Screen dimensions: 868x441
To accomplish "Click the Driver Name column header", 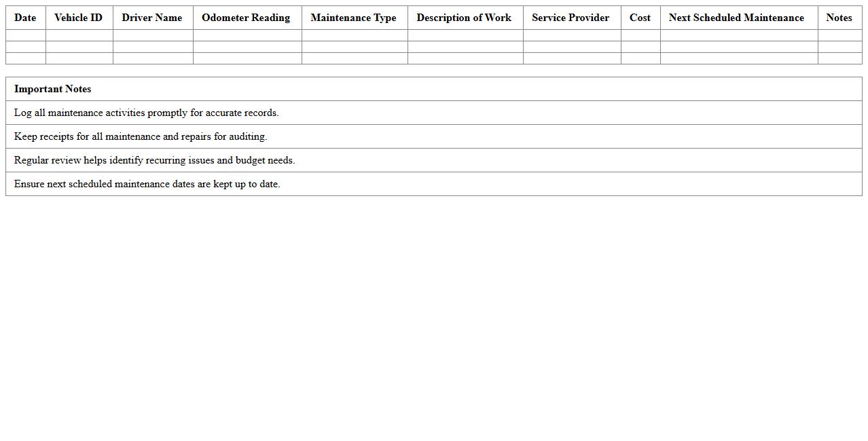I will tap(152, 18).
